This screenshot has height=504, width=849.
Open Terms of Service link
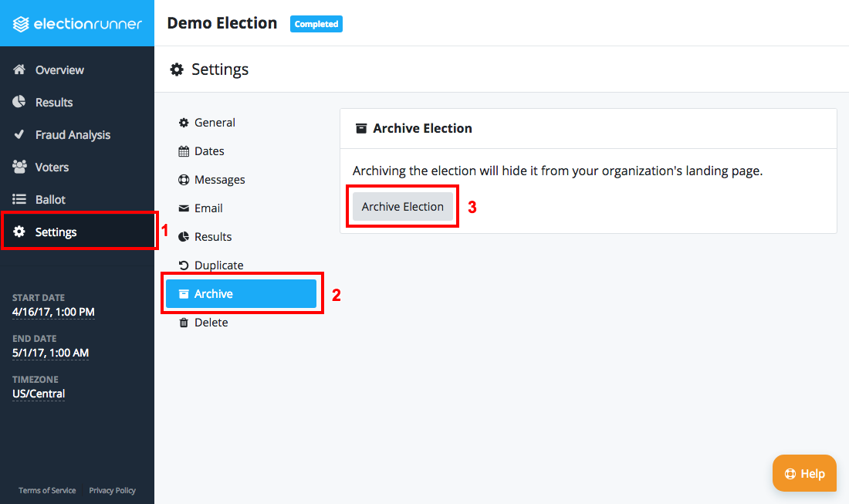coord(47,490)
